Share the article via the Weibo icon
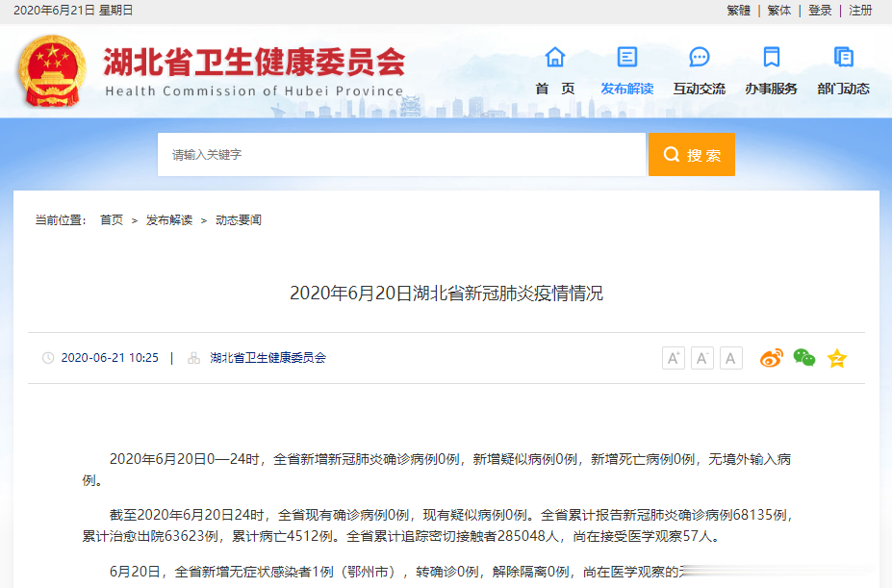The height and width of the screenshot is (588, 892). 770,358
